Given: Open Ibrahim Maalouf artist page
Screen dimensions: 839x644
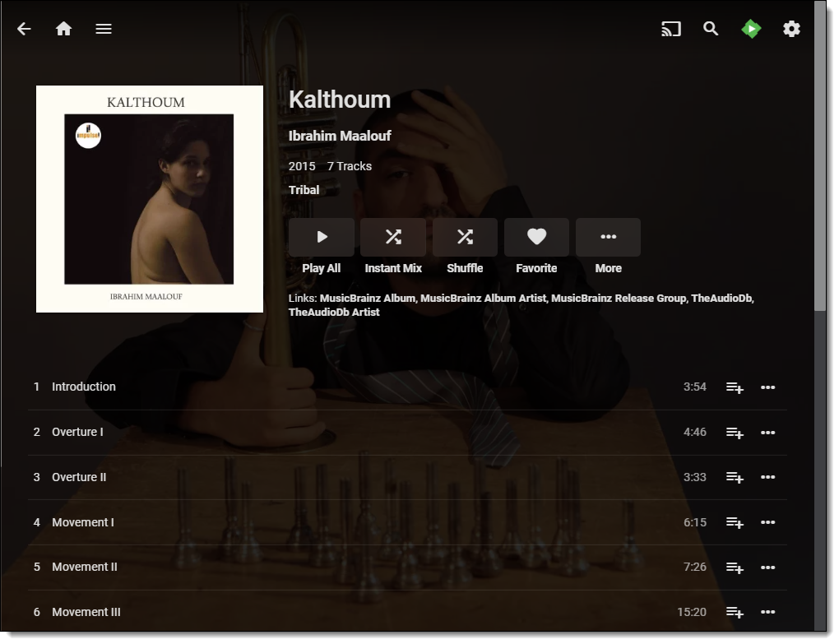Looking at the screenshot, I should [x=340, y=136].
